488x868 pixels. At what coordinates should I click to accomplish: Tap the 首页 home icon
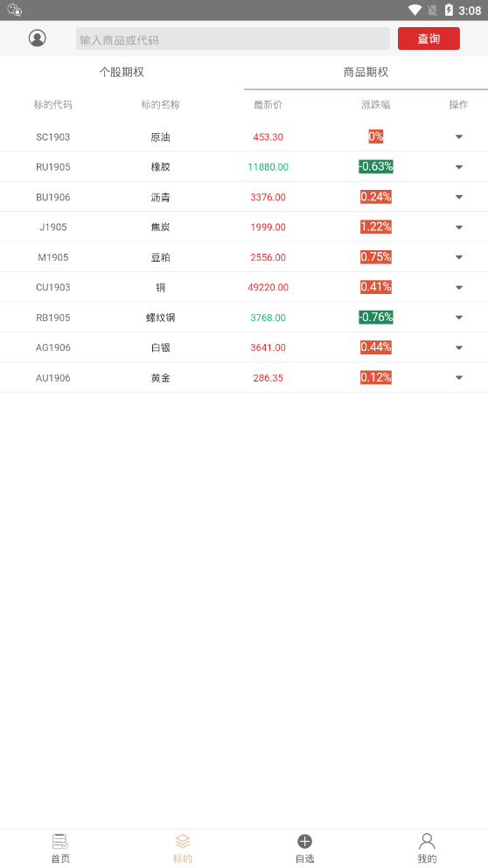60,842
